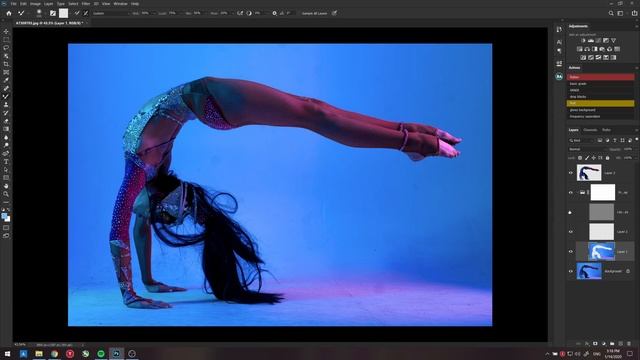Viewport: 640px width, 360px height.
Task: Select the Lasso tool
Action: 6,48
